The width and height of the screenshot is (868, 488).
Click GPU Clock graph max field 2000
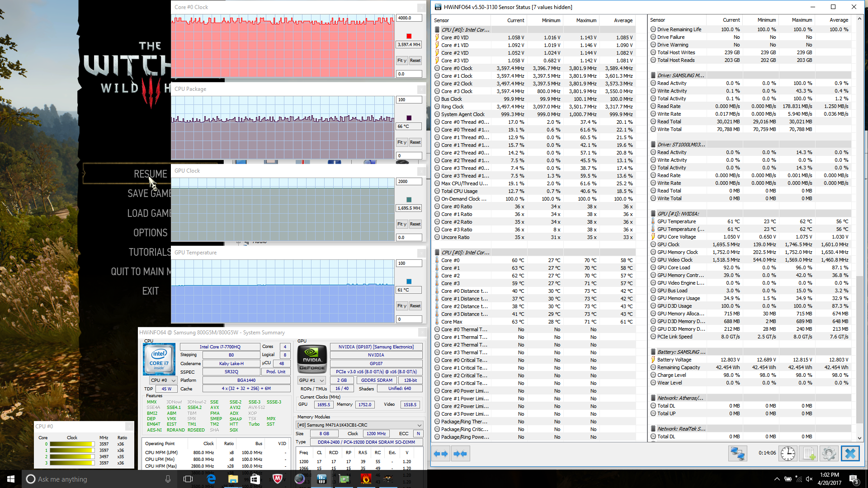tap(409, 182)
